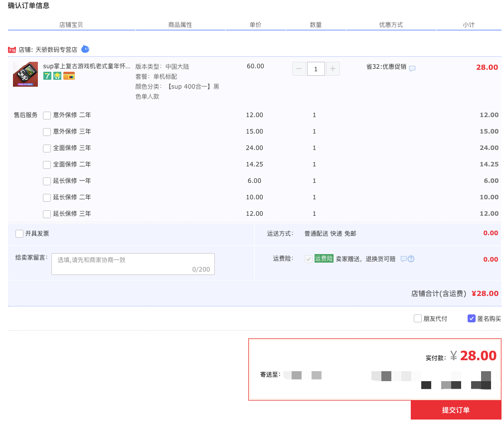Click the 寄送至 address label
504x423 pixels.
[x=270, y=375]
